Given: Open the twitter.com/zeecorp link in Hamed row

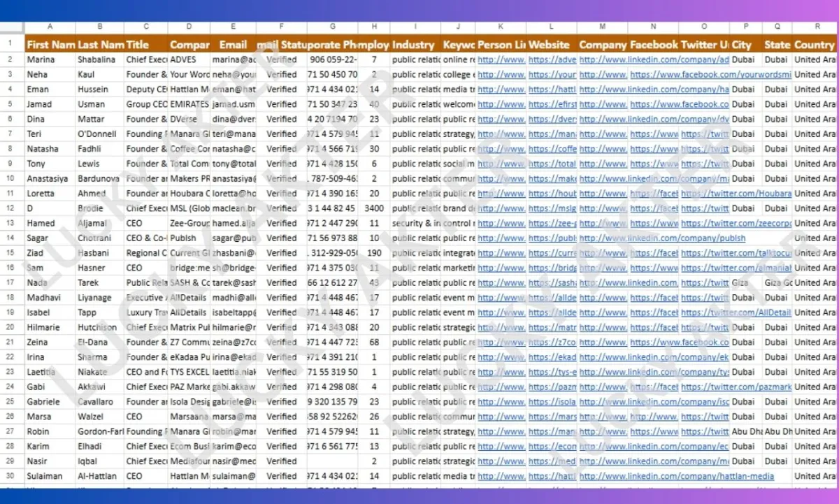Looking at the screenshot, I should (736, 224).
